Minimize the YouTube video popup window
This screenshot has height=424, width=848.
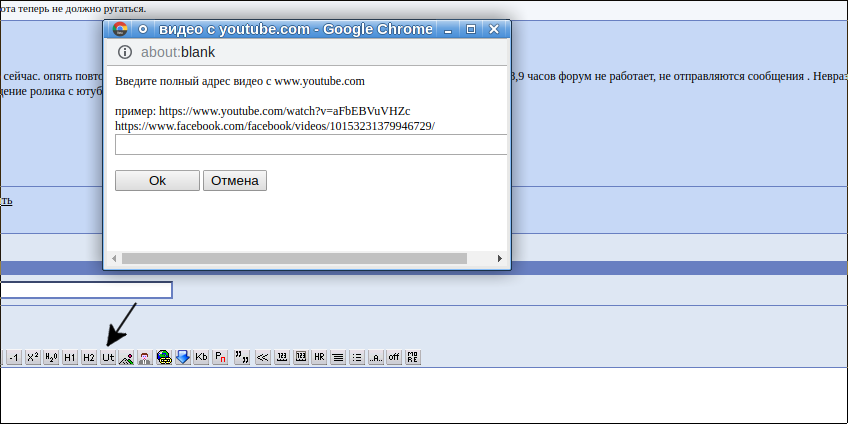(x=448, y=29)
